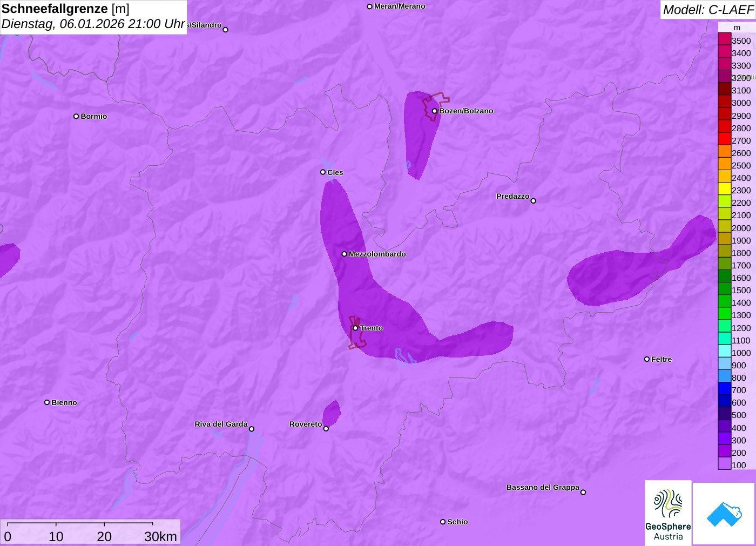
Task: Pick the 1000 m cyan legend swatch
Action: click(725, 351)
